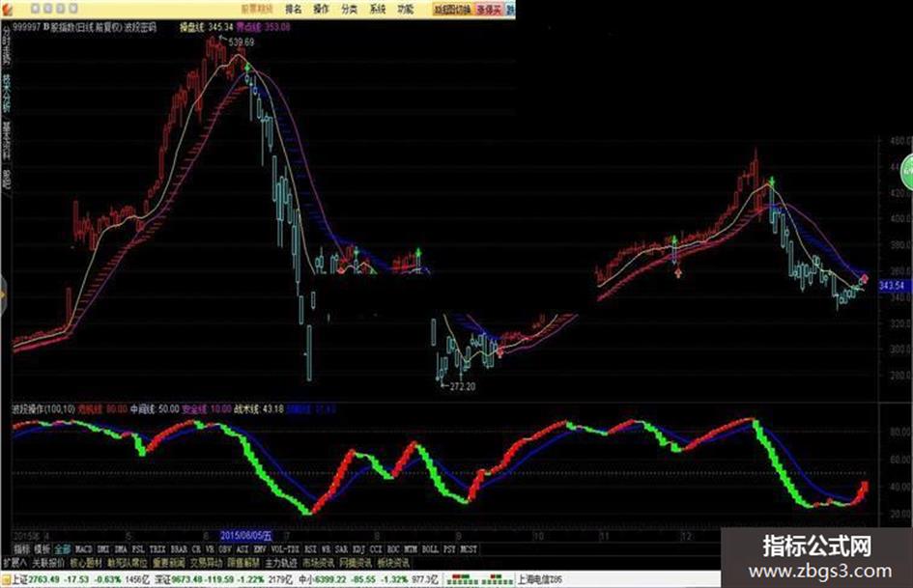The image size is (913, 588).
Task: Switch indicator to ROC
Action: pos(393,549)
